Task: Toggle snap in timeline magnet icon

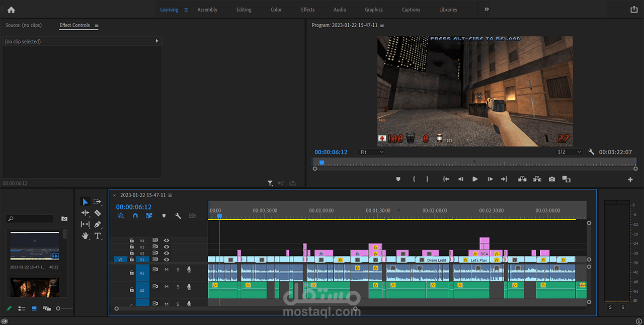Action: (x=135, y=216)
